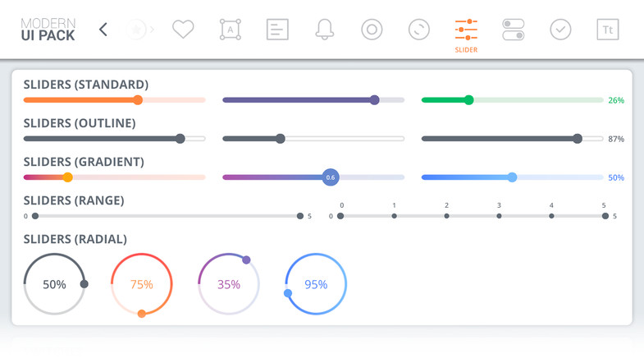This screenshot has width=644, height=363.
Task: Open the radio button circle icon category
Action: click(x=372, y=30)
